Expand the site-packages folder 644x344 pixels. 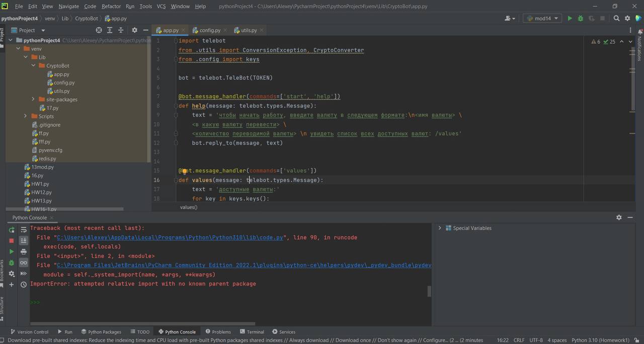pyautogui.click(x=33, y=99)
